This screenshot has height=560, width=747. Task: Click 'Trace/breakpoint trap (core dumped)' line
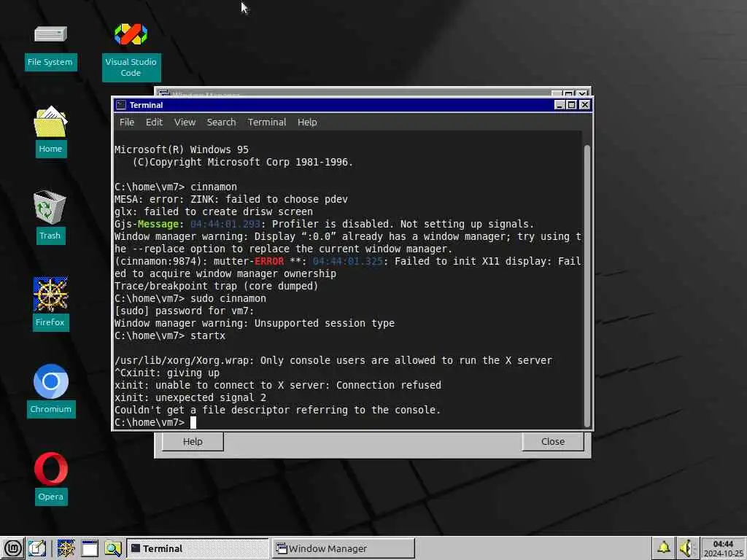click(x=216, y=286)
